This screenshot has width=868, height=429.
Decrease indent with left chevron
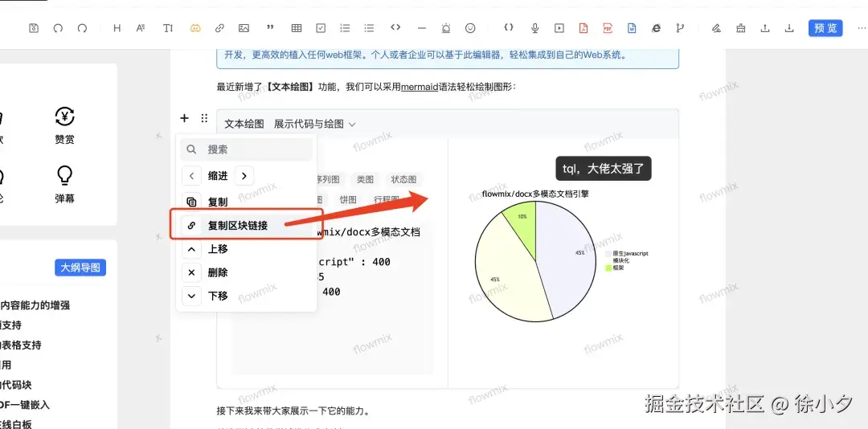tap(191, 176)
